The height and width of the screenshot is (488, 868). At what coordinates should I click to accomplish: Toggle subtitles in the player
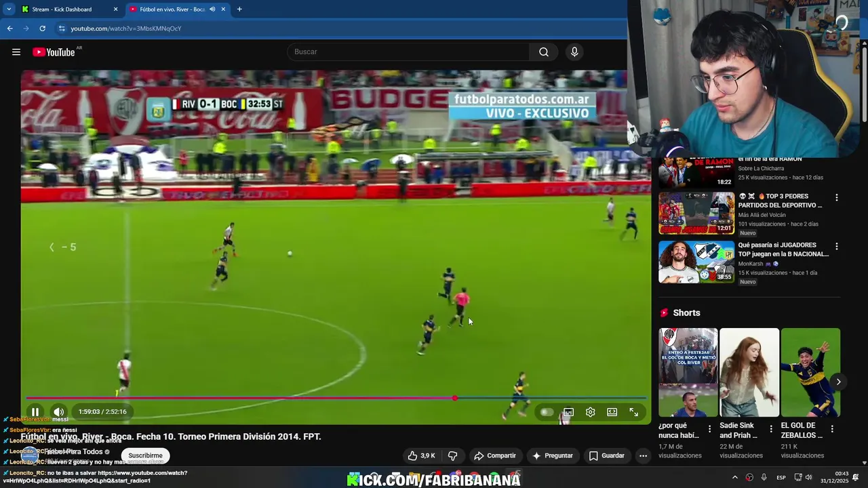[x=568, y=412]
